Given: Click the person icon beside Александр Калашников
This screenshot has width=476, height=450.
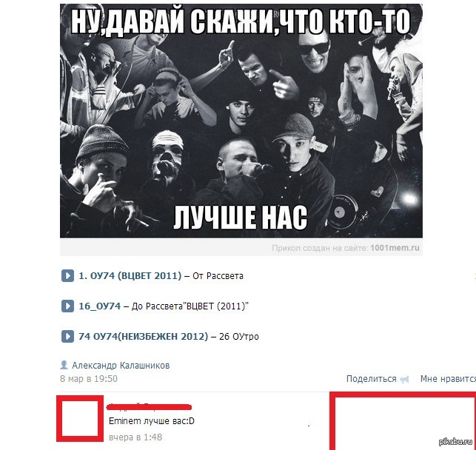Looking at the screenshot, I should coord(64,365).
